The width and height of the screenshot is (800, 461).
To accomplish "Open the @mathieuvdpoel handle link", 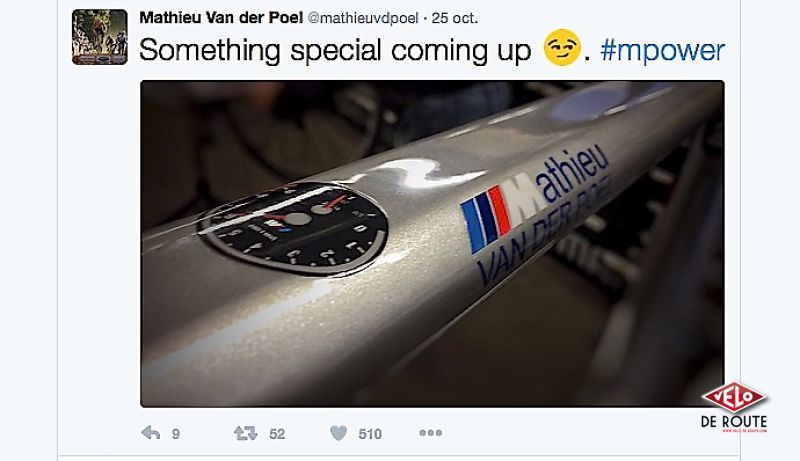I will click(x=363, y=18).
